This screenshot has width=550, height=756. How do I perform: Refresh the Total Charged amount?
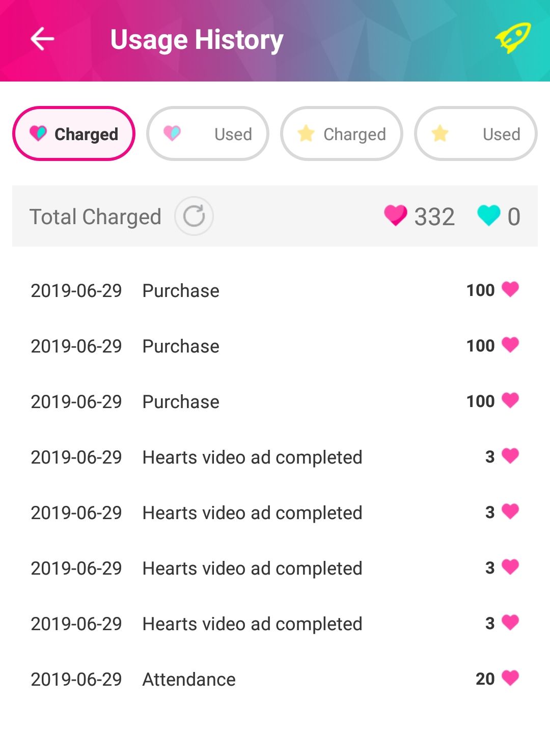pyautogui.click(x=194, y=216)
